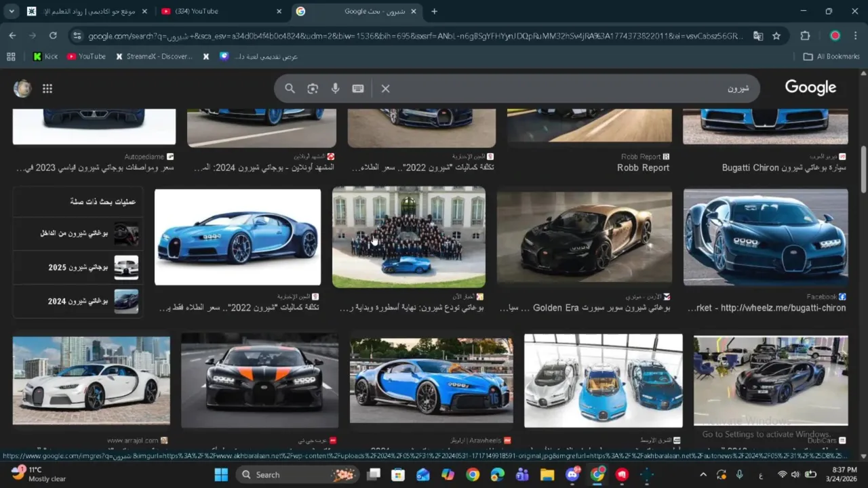868x488 pixels.
Task: Open the Google apps grid
Action: pos(47,88)
